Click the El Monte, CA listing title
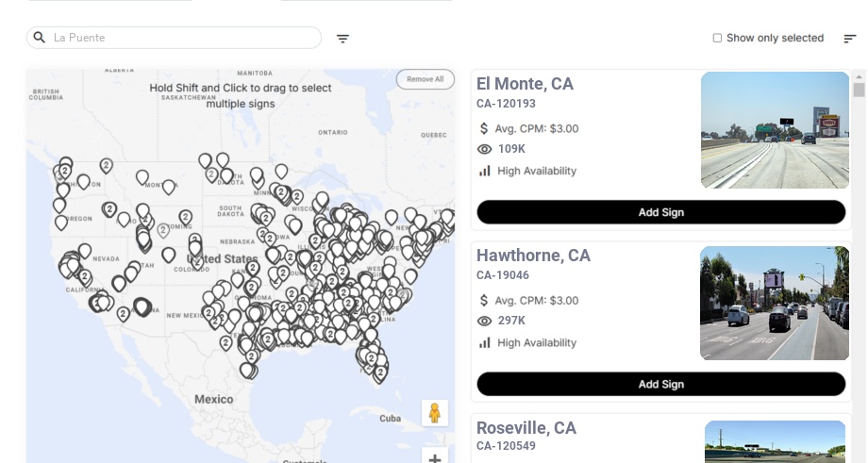Screen dimensions: 868x463 tap(525, 84)
